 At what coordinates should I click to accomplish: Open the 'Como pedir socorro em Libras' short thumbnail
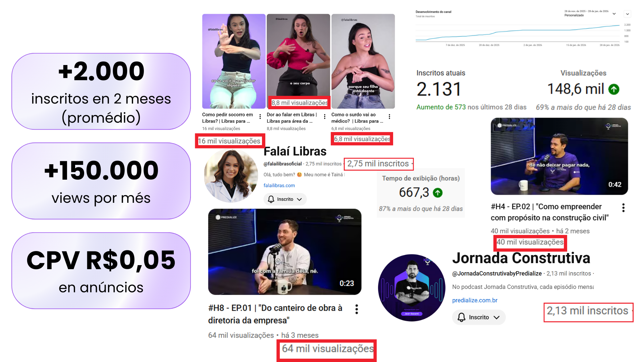pyautogui.click(x=234, y=61)
